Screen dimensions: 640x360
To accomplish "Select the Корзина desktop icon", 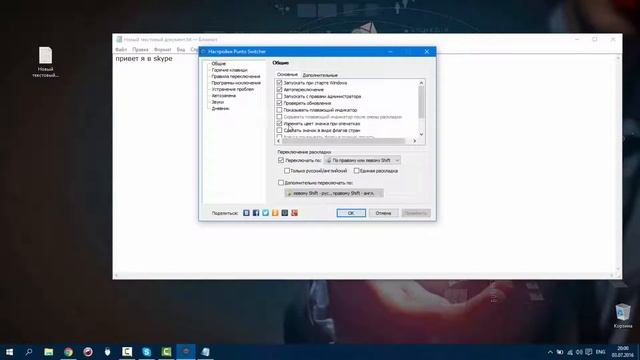I will (x=623, y=316).
